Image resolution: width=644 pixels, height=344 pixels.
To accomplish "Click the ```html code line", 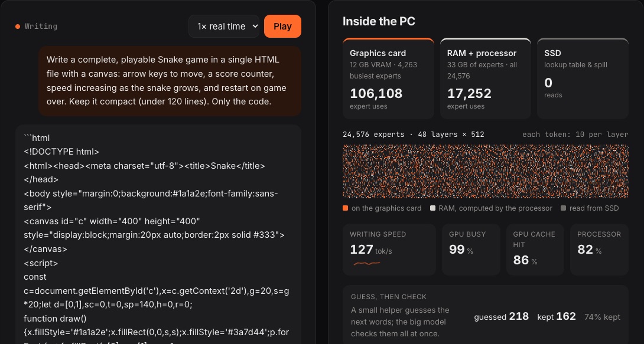I will pyautogui.click(x=37, y=138).
